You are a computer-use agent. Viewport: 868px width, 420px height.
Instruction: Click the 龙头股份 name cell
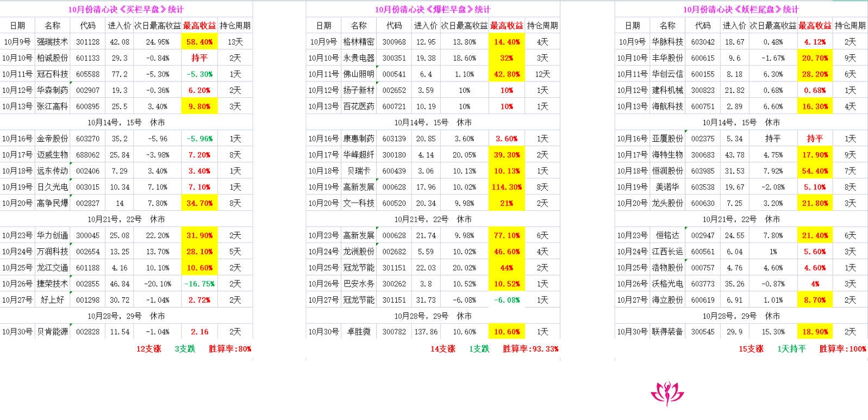click(667, 203)
